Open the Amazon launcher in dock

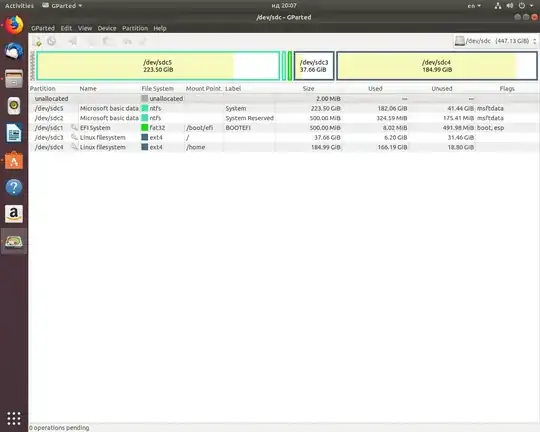[14, 214]
